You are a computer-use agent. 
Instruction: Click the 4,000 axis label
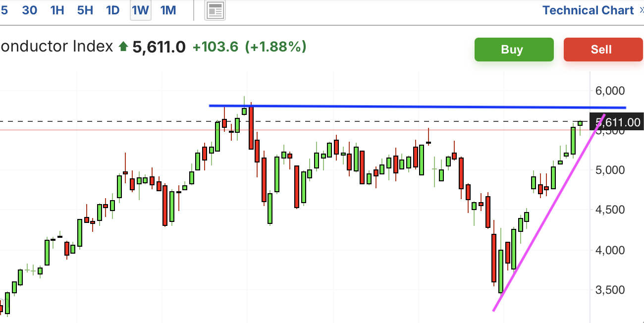611,250
